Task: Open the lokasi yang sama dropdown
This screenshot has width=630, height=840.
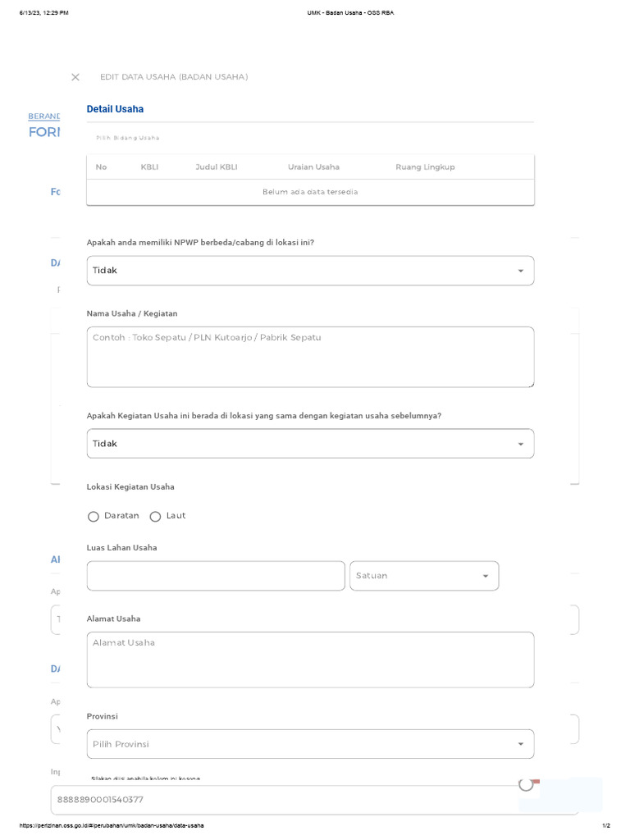Action: [310, 444]
